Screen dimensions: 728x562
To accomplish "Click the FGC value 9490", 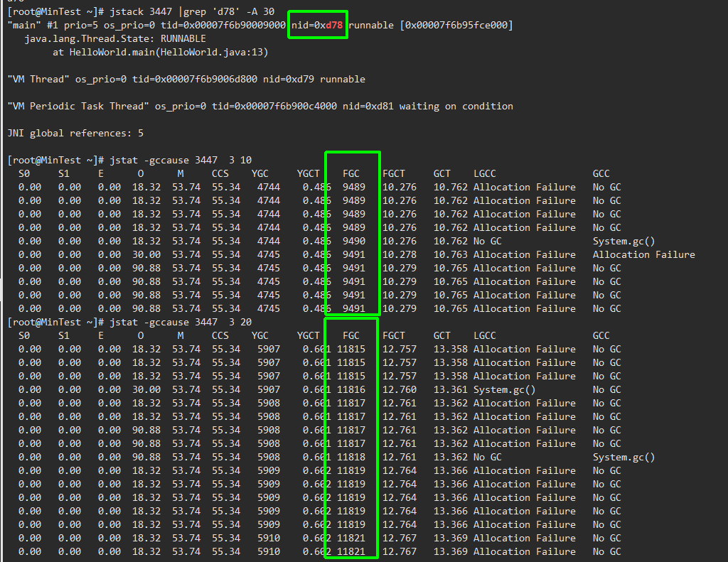I will click(354, 242).
